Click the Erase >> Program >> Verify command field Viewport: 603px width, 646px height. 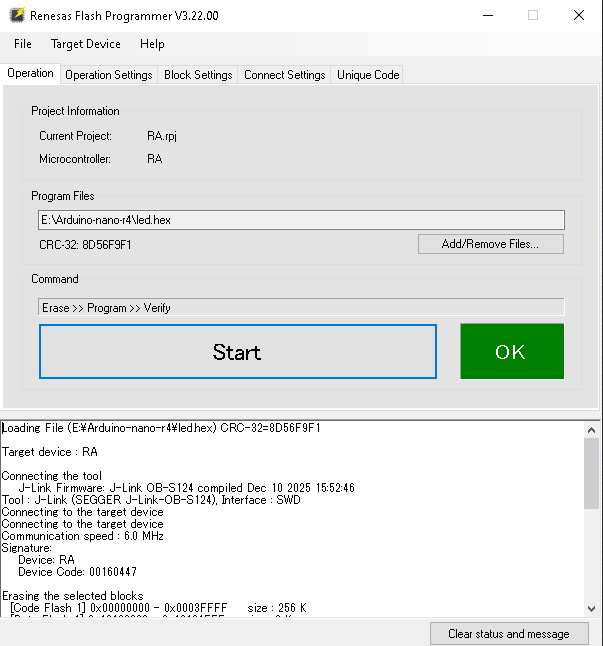[x=301, y=307]
